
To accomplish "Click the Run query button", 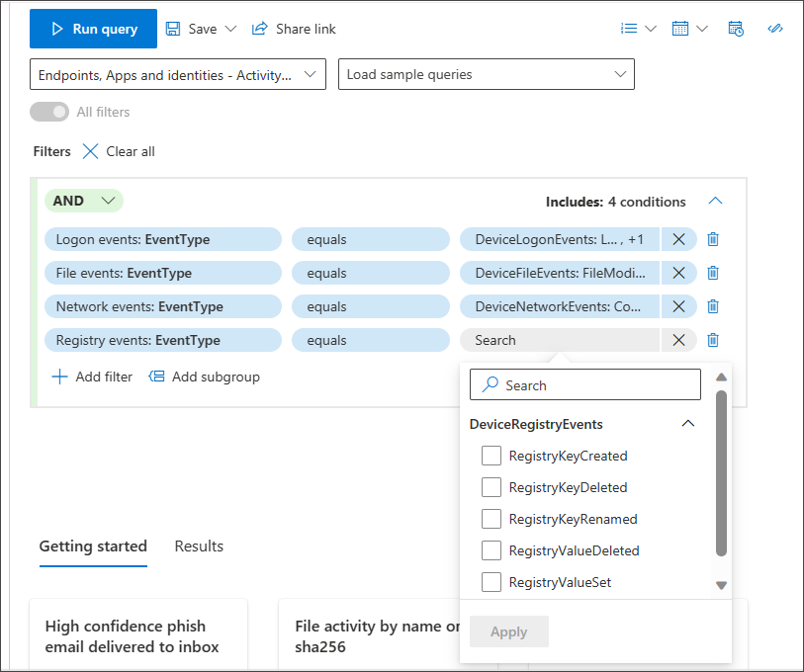I will pos(93,29).
